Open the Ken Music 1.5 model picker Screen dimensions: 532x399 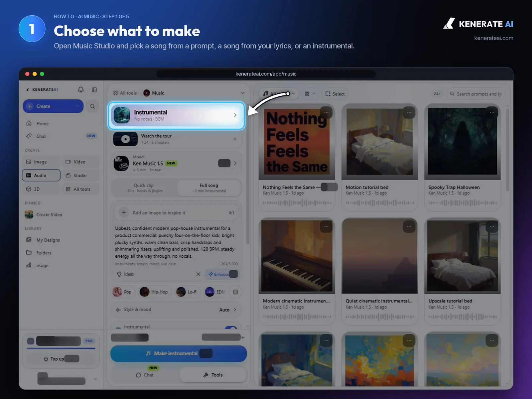click(176, 163)
